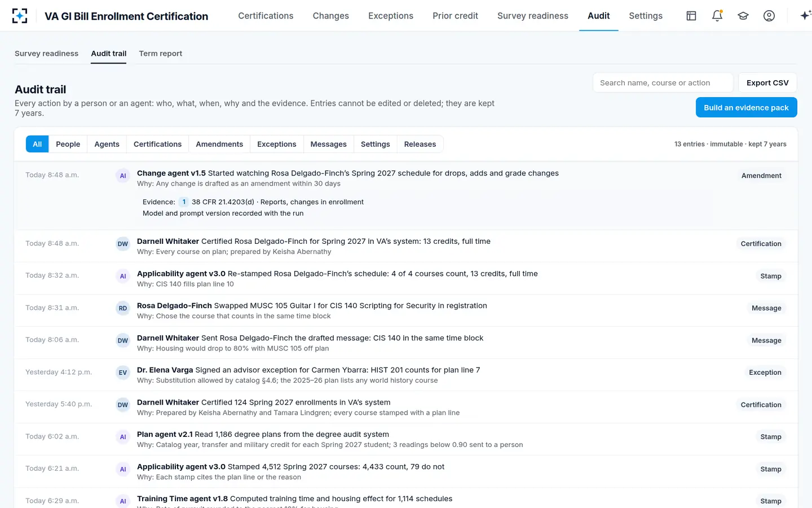The width and height of the screenshot is (812, 508).
Task: Click AI avatar beside Training Time agent v1.8
Action: coord(123,501)
